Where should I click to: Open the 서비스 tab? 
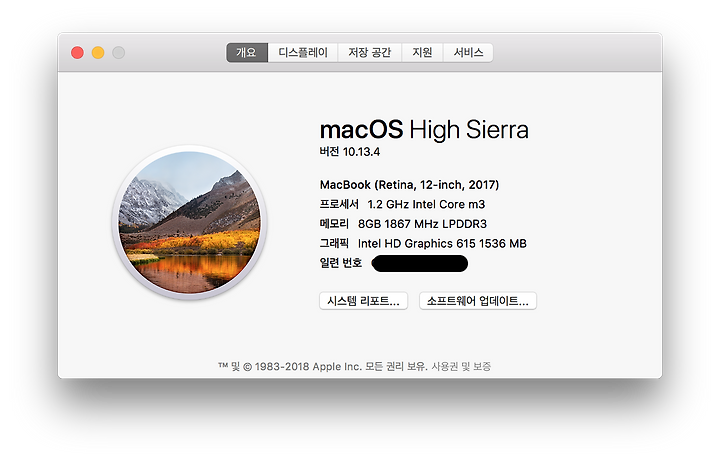coord(468,52)
